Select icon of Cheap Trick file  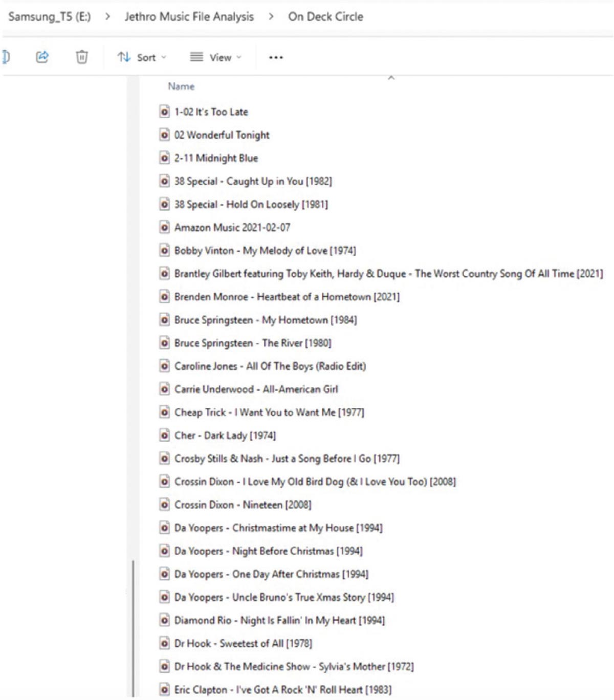tap(164, 412)
